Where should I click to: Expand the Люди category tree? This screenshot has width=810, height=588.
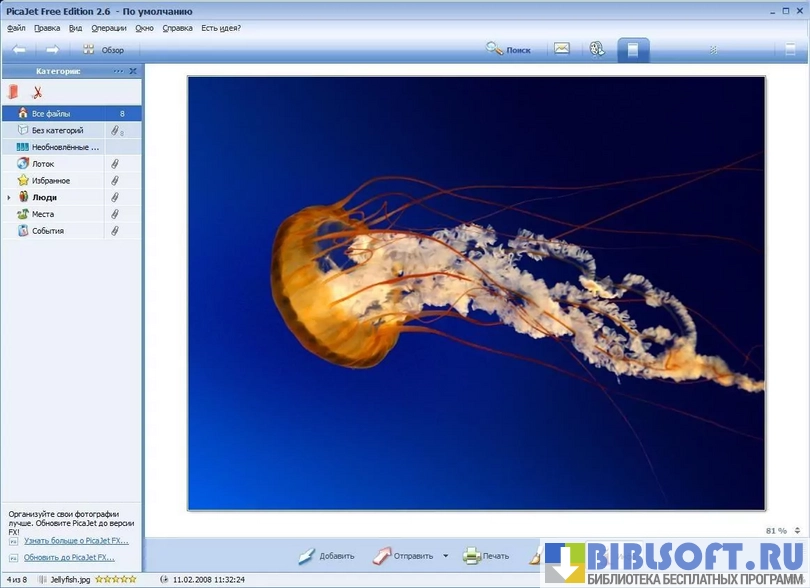pyautogui.click(x=9, y=198)
